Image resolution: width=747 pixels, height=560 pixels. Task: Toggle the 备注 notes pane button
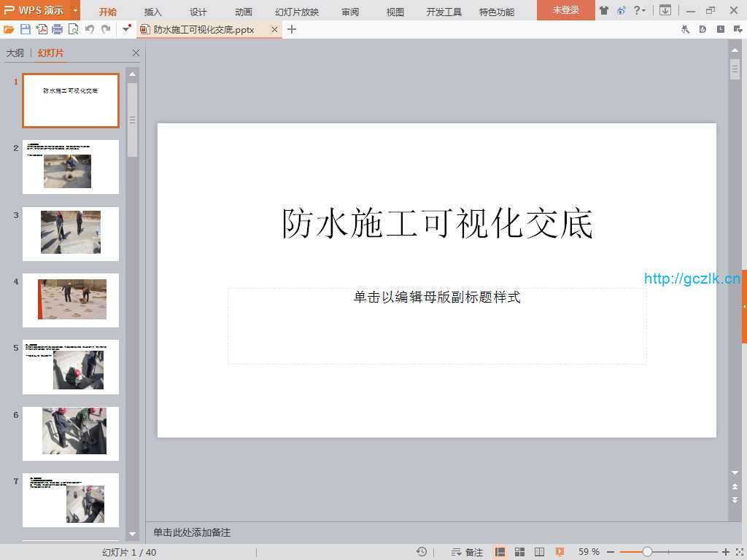click(x=468, y=552)
